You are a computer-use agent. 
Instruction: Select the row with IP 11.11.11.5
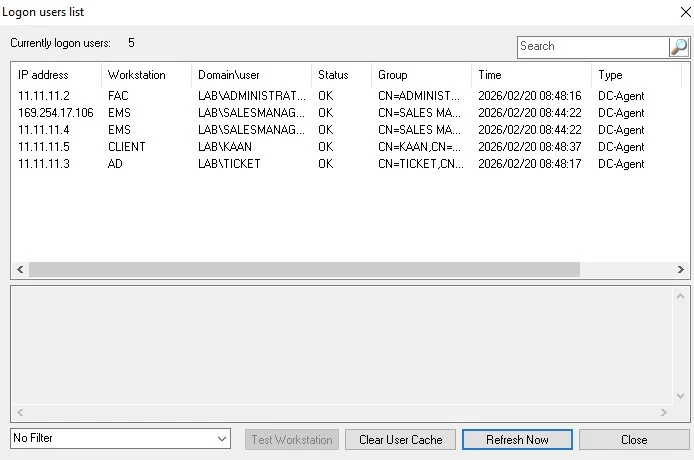pos(346,147)
